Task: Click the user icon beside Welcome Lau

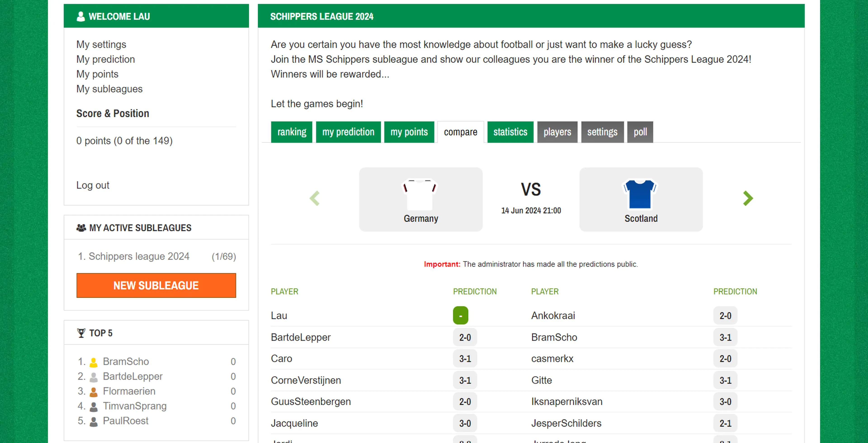Action: coord(80,16)
